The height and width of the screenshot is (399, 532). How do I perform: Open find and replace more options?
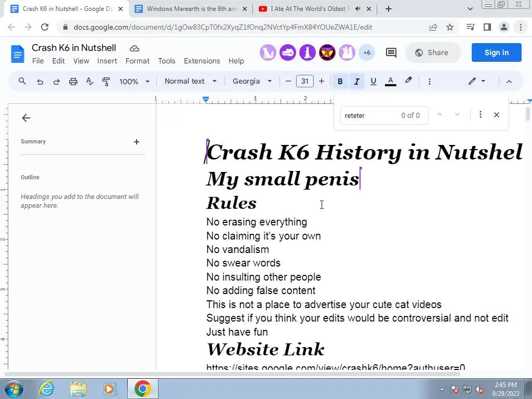[x=480, y=115]
